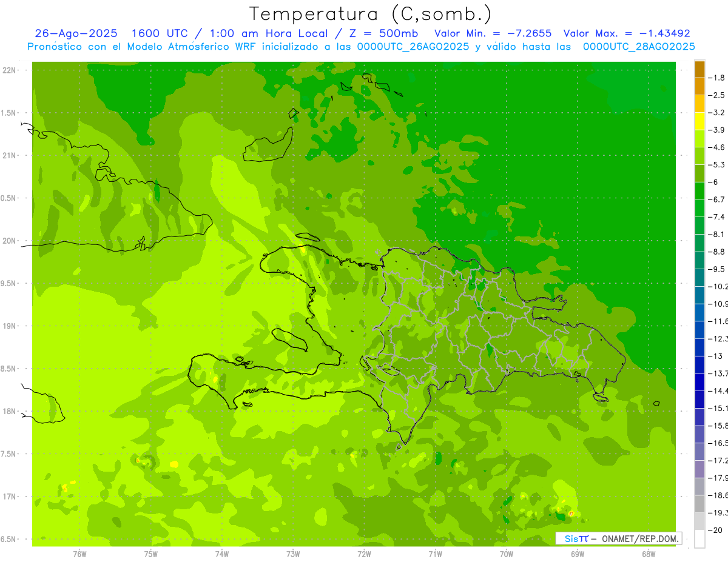
Task: Click the '-1.8' colorbar value
Action: point(717,78)
